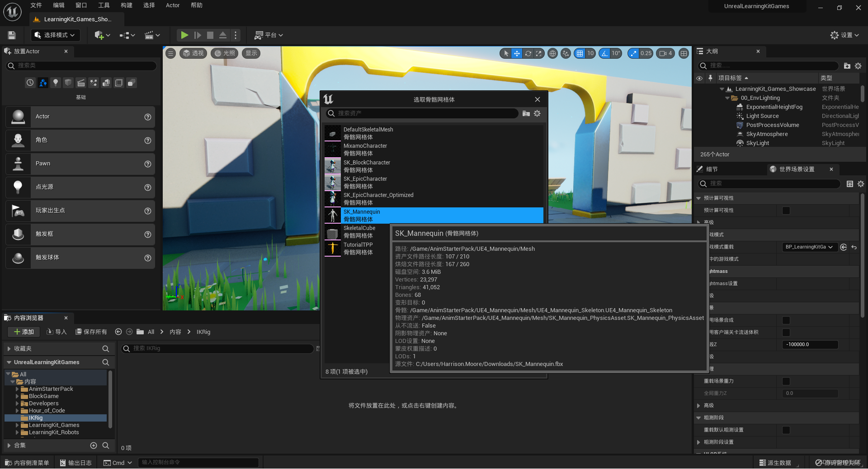Image resolution: width=868 pixels, height=469 pixels.
Task: Open the BP_LearningKitGa game mode dropdown
Action: tap(809, 247)
